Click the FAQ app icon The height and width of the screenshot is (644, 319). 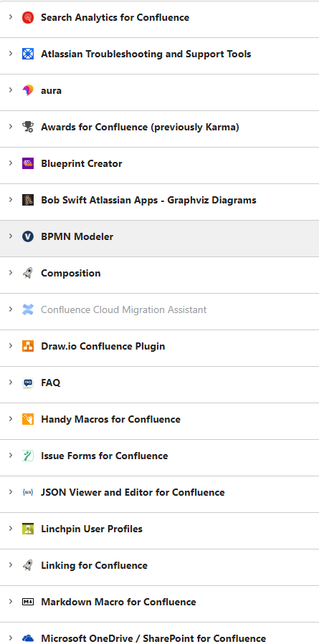[27, 383]
